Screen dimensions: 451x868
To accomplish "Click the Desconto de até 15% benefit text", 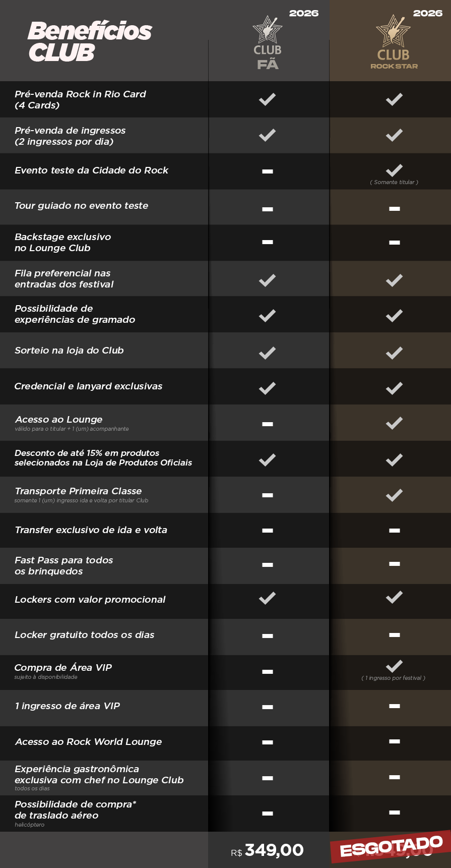I will pyautogui.click(x=103, y=458).
